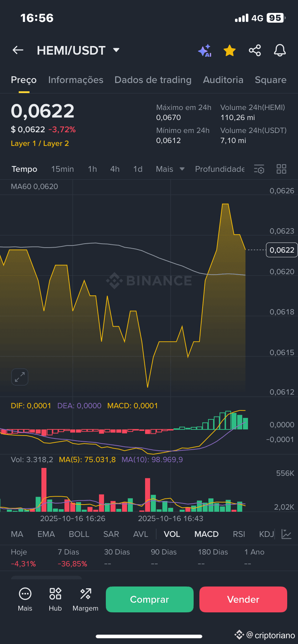Toggle the RSI indicator
The width and height of the screenshot is (298, 644).
pos(239,534)
